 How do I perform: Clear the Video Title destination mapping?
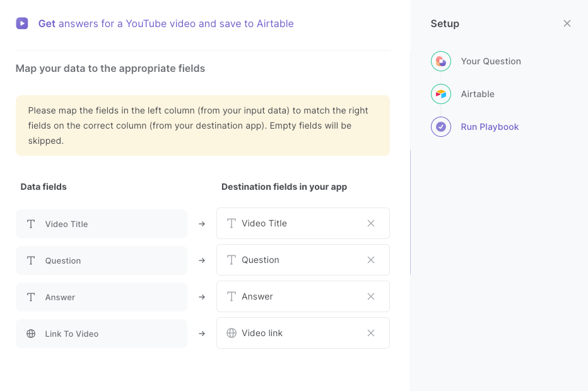pyautogui.click(x=370, y=223)
